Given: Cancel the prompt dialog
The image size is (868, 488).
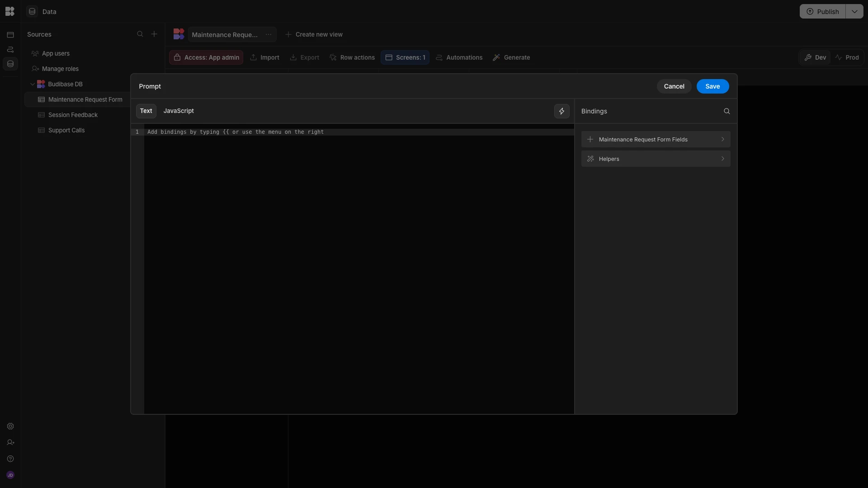Looking at the screenshot, I should pyautogui.click(x=674, y=86).
